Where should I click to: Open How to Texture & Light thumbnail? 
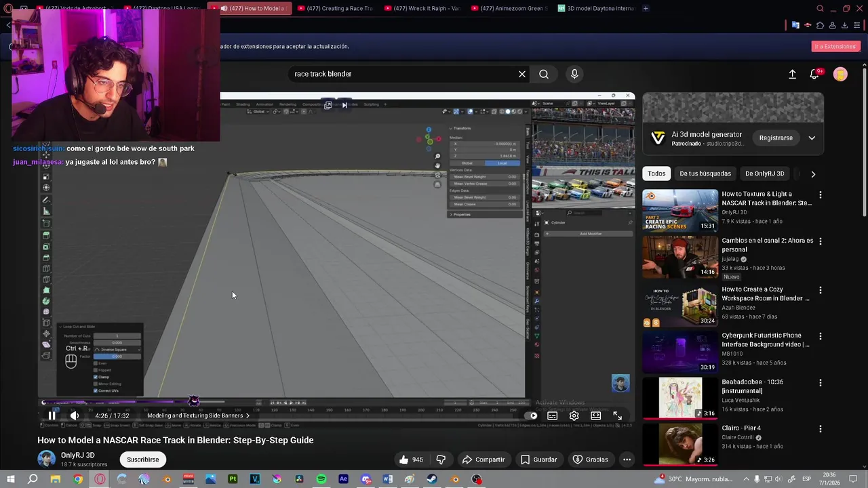pyautogui.click(x=680, y=210)
